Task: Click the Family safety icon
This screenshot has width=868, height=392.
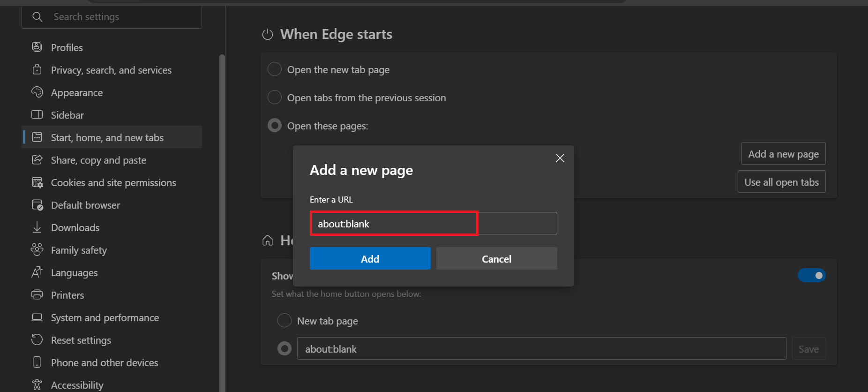Action: click(x=37, y=249)
